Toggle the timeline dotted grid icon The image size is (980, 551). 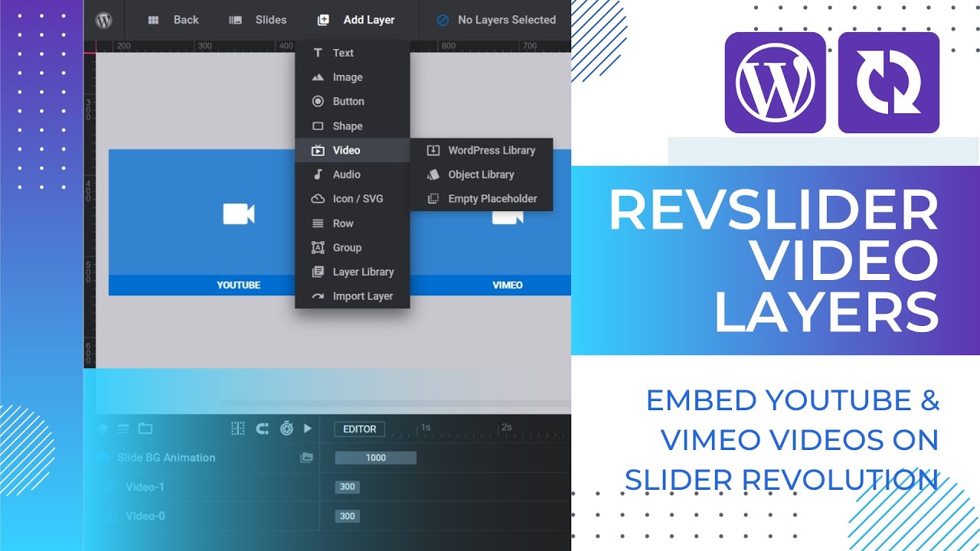[238, 429]
